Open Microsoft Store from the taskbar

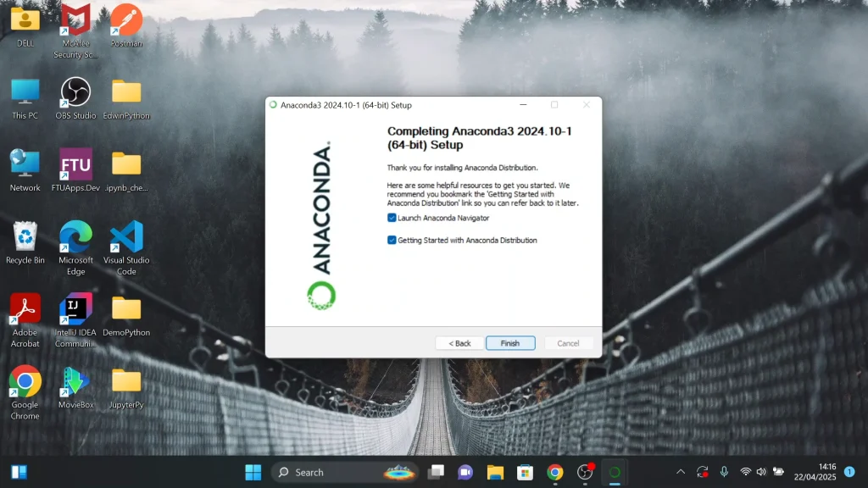pos(525,472)
